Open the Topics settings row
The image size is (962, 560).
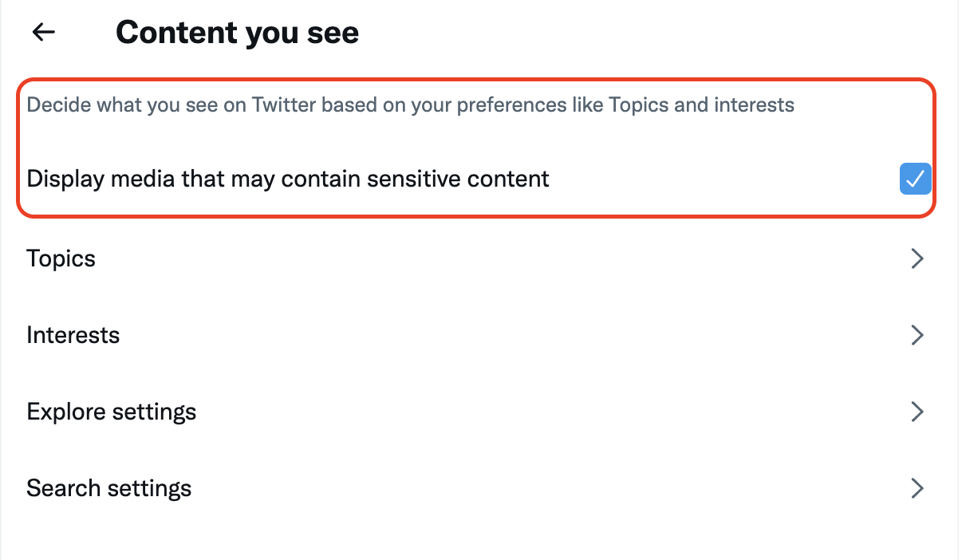click(479, 258)
